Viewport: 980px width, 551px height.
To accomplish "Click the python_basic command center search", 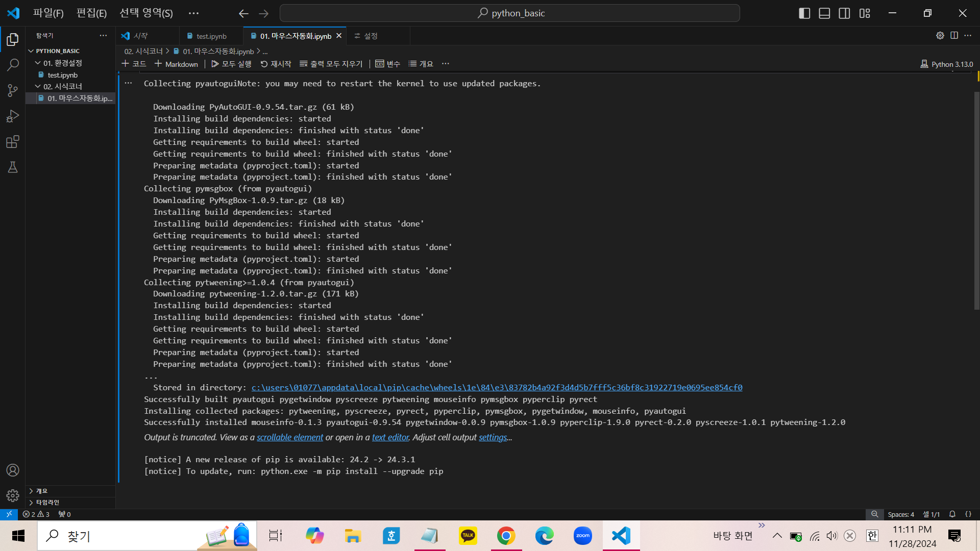I will pos(509,13).
